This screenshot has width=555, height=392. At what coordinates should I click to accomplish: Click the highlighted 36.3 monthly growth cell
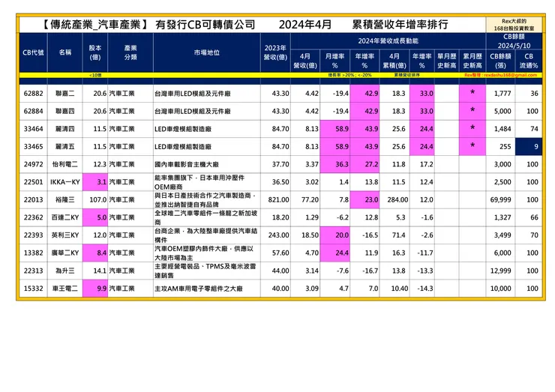click(334, 164)
